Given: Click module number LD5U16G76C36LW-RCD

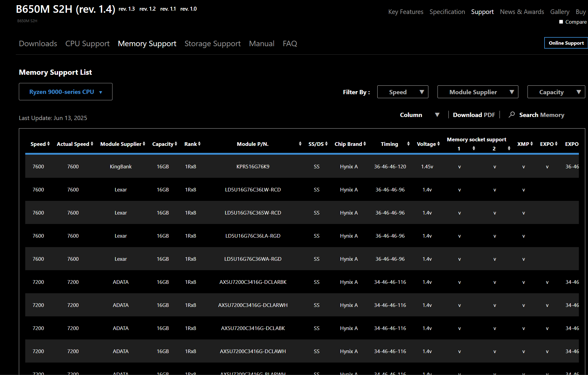Looking at the screenshot, I should point(253,190).
